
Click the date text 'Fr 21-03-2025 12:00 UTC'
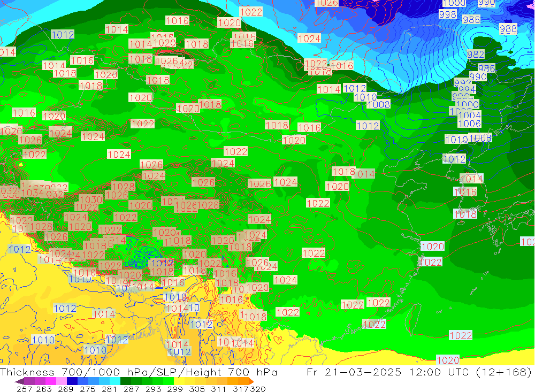(388, 372)
